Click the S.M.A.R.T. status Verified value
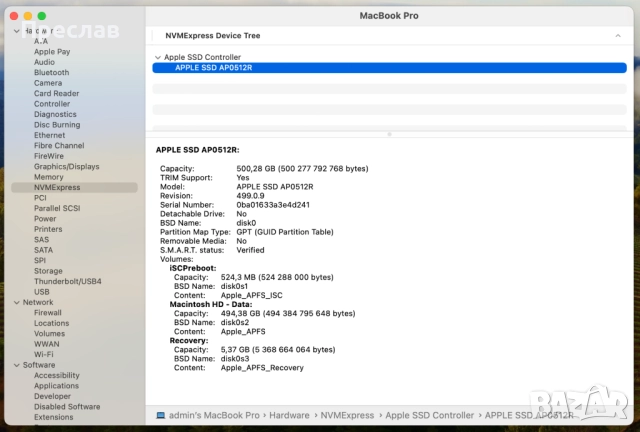 250,250
